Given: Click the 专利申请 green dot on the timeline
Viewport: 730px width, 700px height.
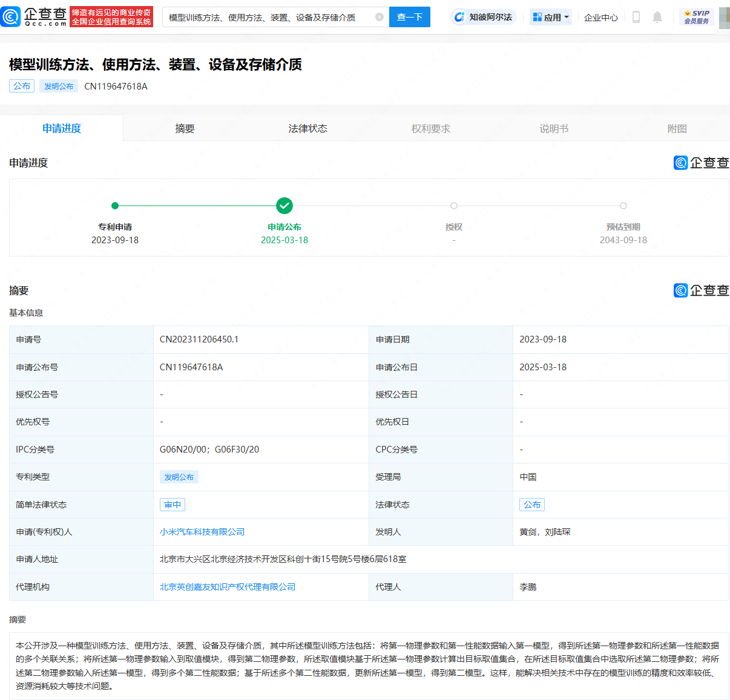Looking at the screenshot, I should point(115,206).
